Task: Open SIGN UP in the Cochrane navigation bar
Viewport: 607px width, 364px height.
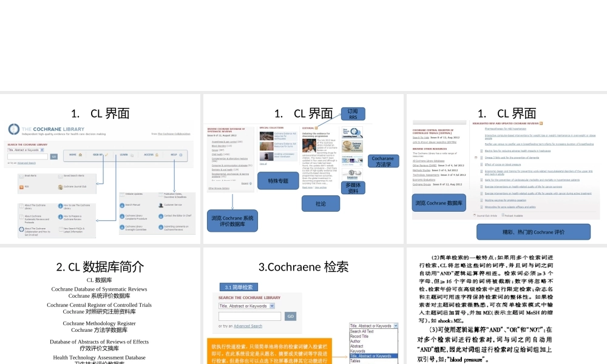Action: click(101, 155)
